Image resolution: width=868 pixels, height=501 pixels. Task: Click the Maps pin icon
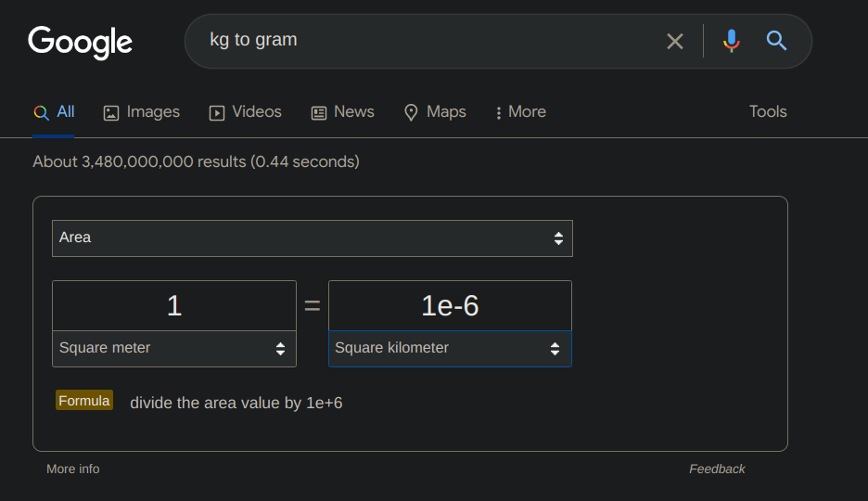pyautogui.click(x=412, y=113)
